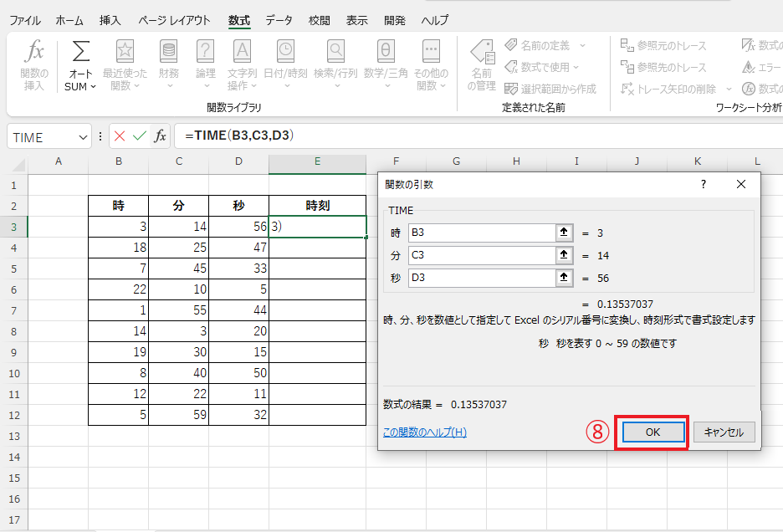Click cell with value 59 in row 12

[179, 415]
